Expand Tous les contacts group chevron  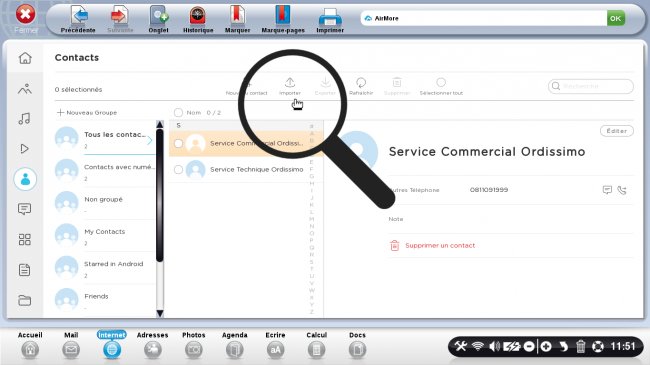[150, 141]
